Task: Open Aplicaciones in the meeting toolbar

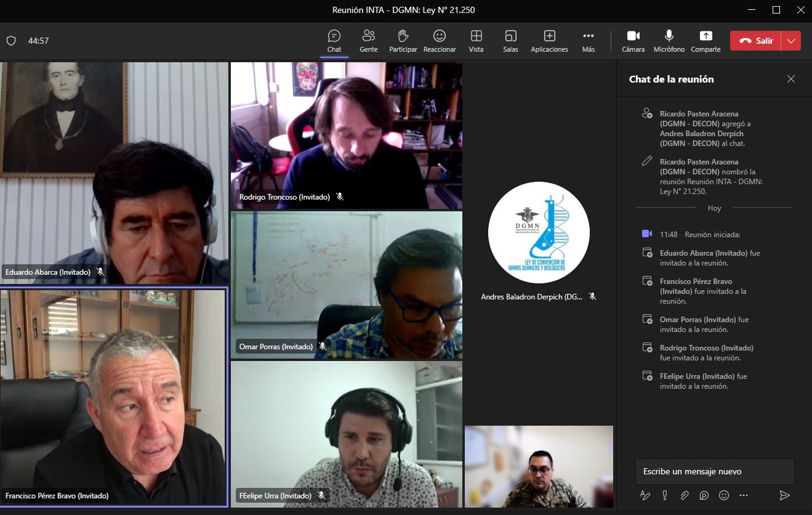Action: point(549,41)
